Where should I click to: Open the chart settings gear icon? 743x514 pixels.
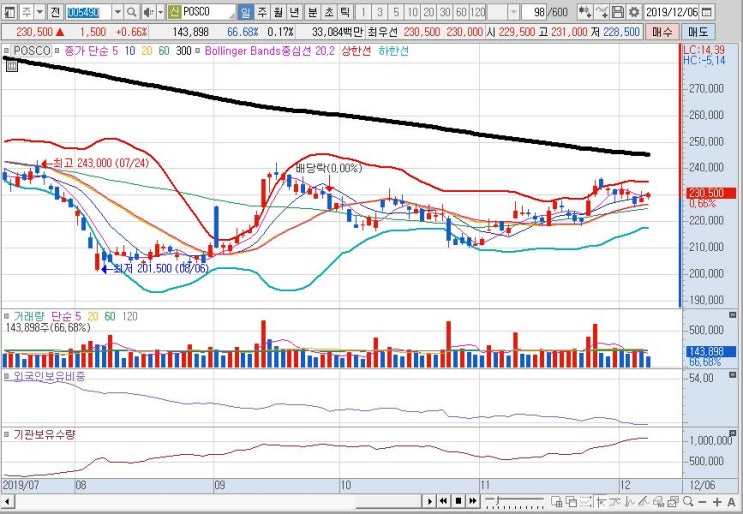click(634, 12)
